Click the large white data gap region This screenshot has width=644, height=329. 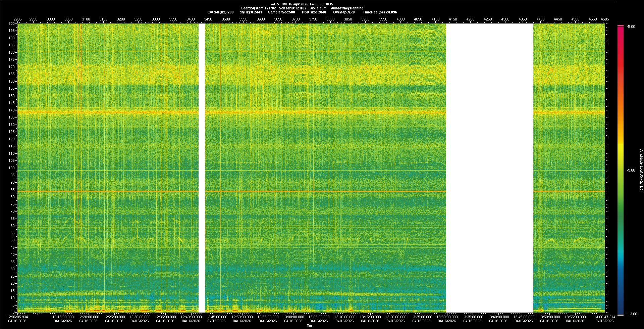[x=489, y=168]
